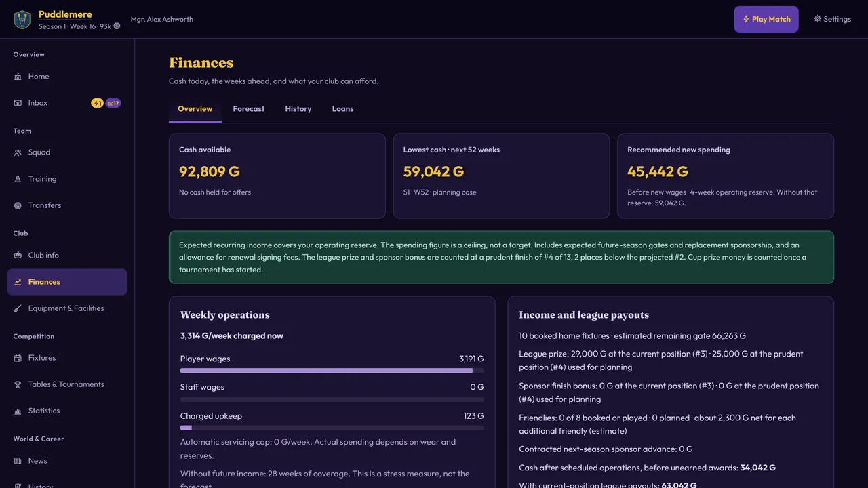
Task: Click the Fixtures calendar icon
Action: point(18,358)
